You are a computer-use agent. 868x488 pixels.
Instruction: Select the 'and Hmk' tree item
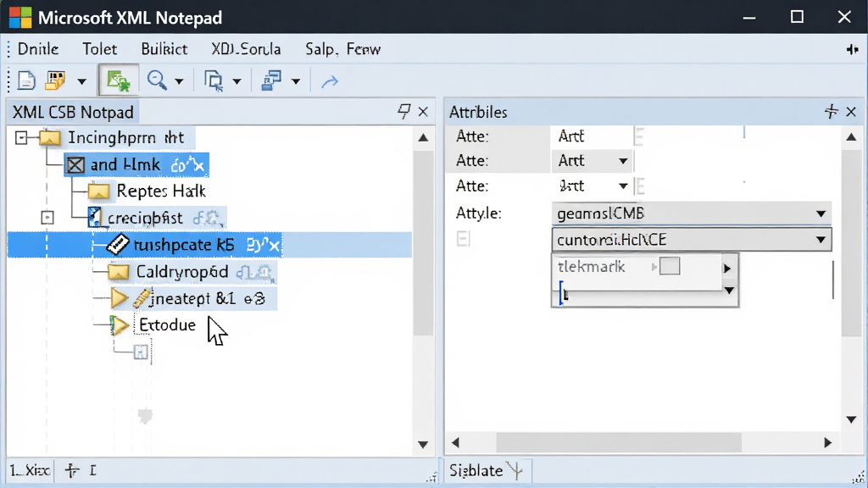point(136,165)
